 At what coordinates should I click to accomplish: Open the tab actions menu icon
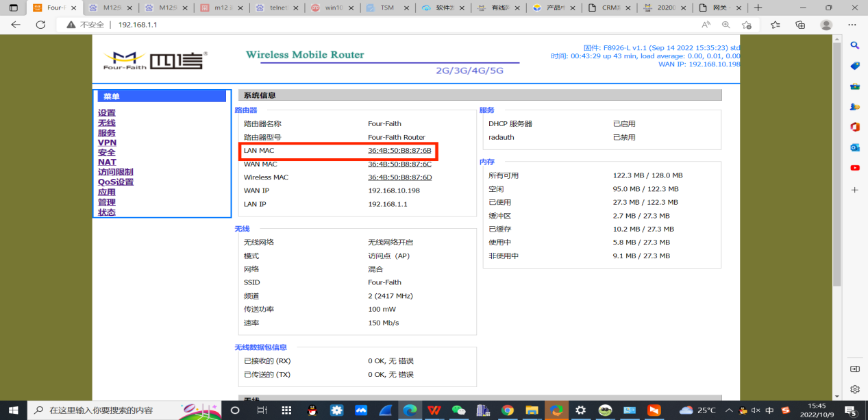pyautogui.click(x=13, y=8)
